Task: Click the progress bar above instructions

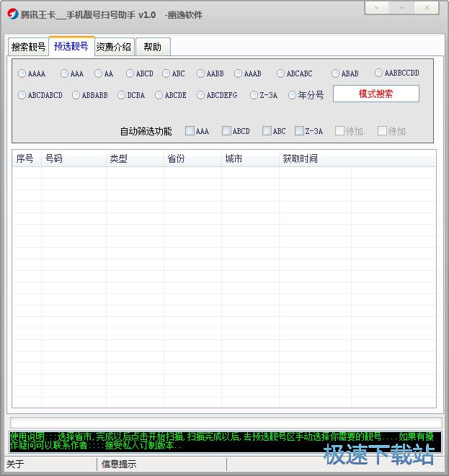Action: (226, 423)
